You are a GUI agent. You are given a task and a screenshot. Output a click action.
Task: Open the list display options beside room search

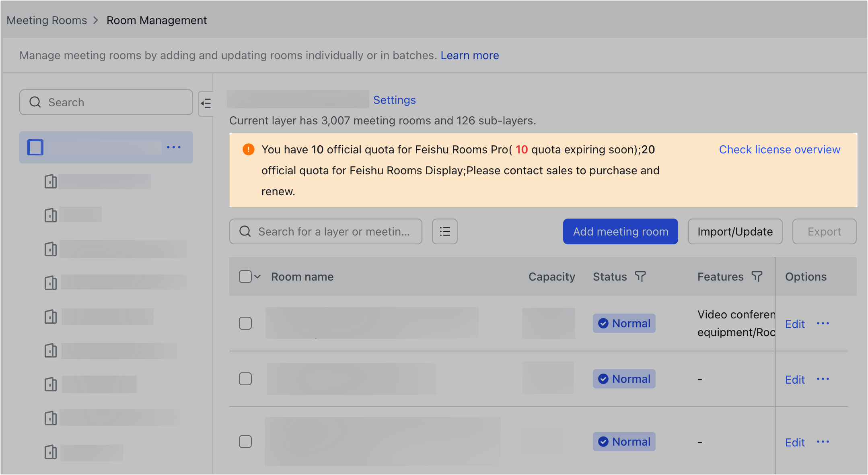444,231
